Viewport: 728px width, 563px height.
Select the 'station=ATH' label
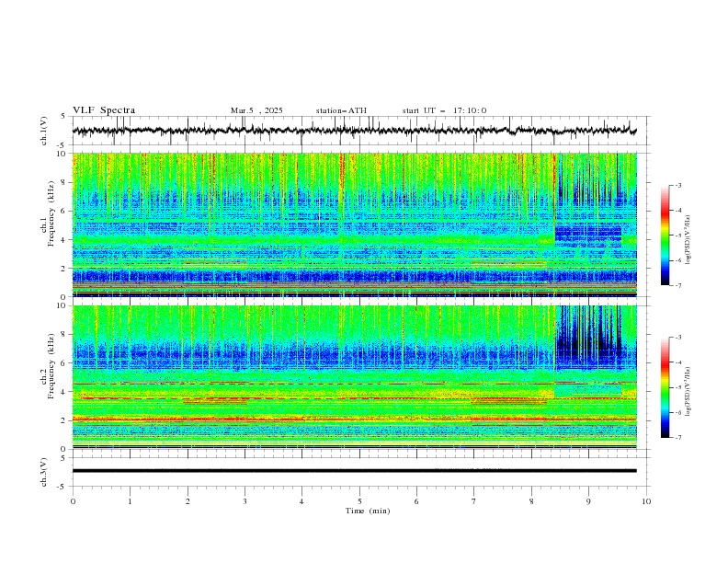click(341, 110)
